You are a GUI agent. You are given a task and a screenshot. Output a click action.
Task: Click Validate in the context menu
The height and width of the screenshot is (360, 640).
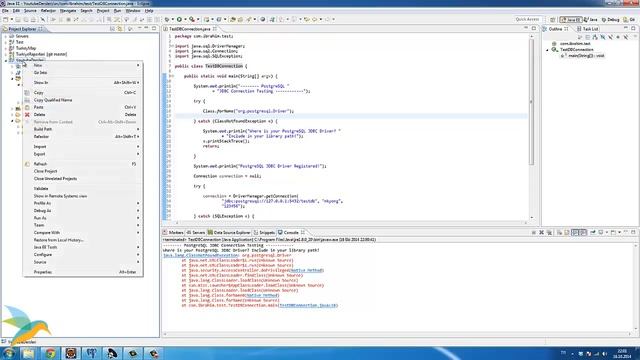tap(83, 189)
